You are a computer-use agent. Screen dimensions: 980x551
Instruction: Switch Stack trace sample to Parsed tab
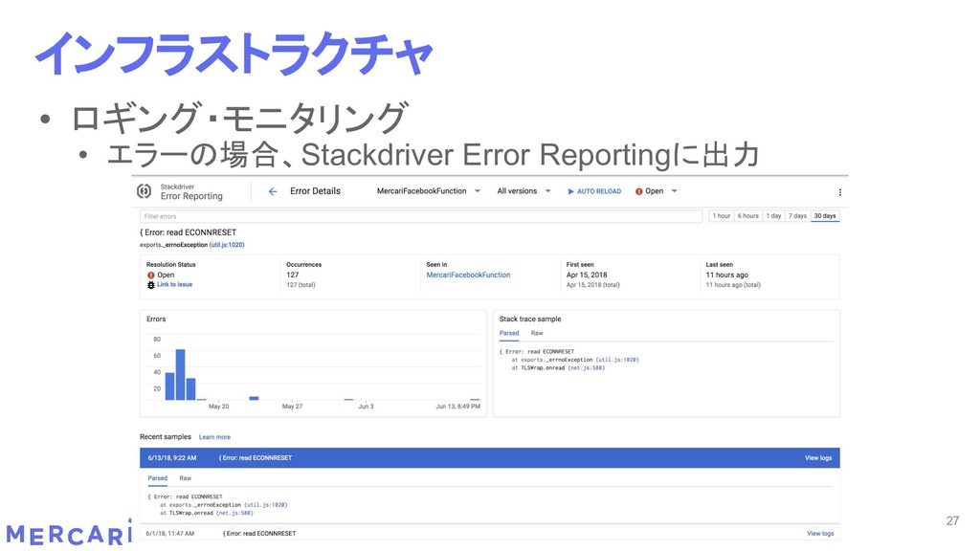pos(509,333)
